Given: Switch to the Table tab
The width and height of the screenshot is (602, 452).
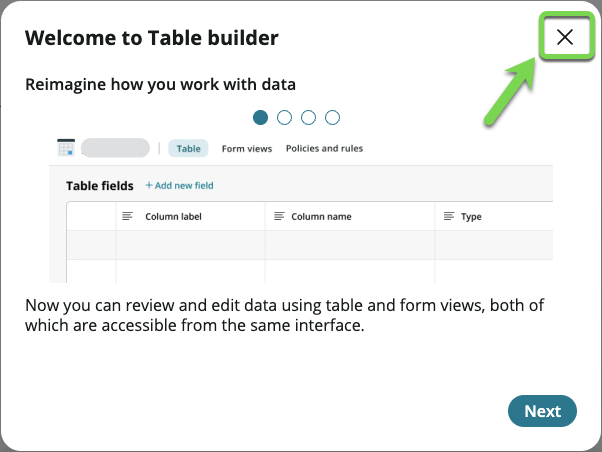Looking at the screenshot, I should click(188, 148).
